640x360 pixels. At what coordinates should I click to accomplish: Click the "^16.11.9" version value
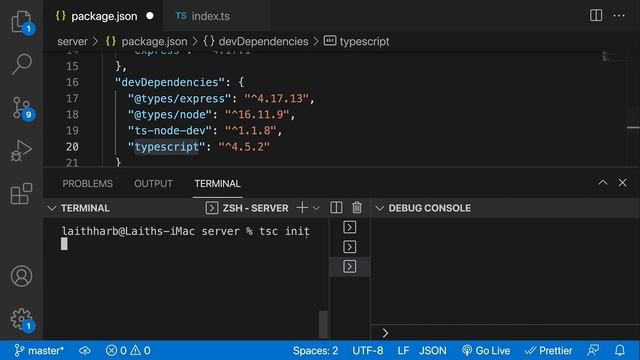[257, 115]
